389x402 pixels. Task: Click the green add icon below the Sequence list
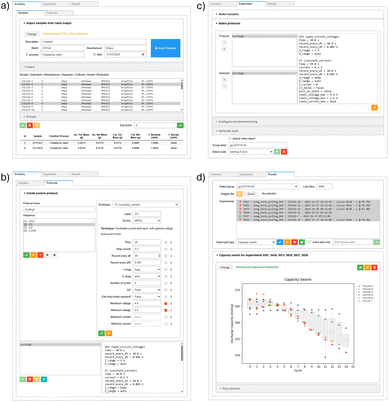[x=26, y=255]
